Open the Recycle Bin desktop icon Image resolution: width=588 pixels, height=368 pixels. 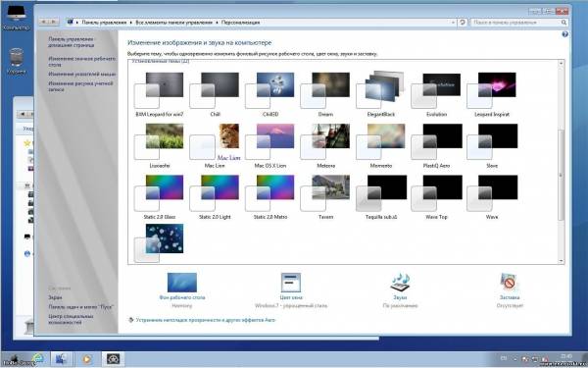(x=16, y=61)
